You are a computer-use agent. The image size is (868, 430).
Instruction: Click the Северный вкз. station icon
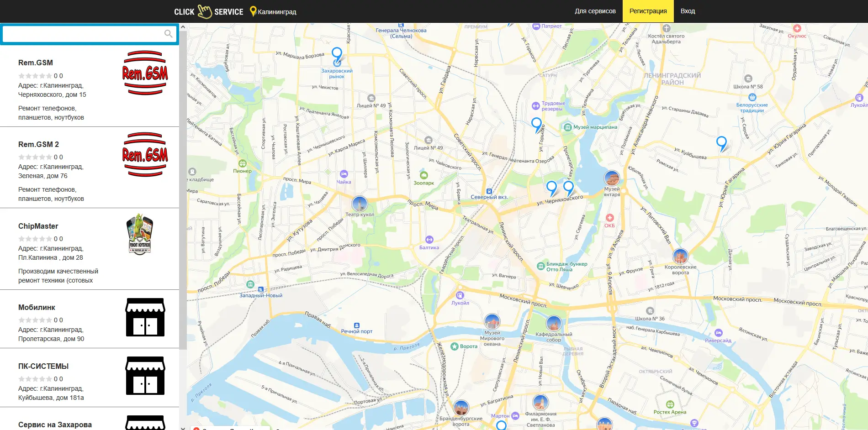coord(489,191)
